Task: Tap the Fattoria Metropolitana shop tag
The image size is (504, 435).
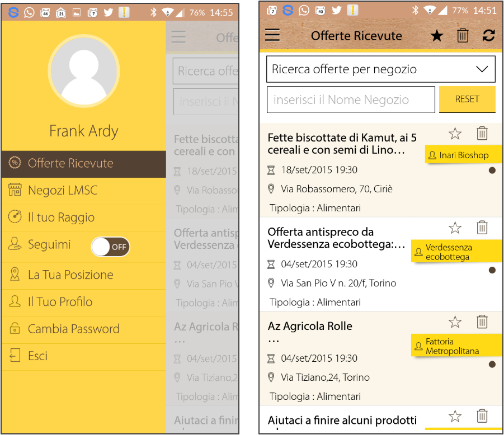Action: coord(456,346)
